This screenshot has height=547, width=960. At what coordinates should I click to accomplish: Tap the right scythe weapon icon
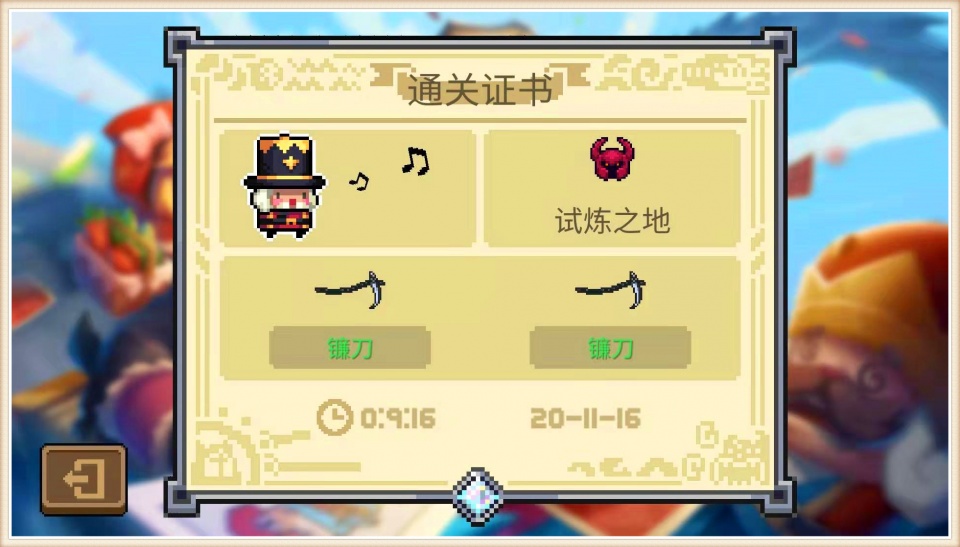point(610,290)
